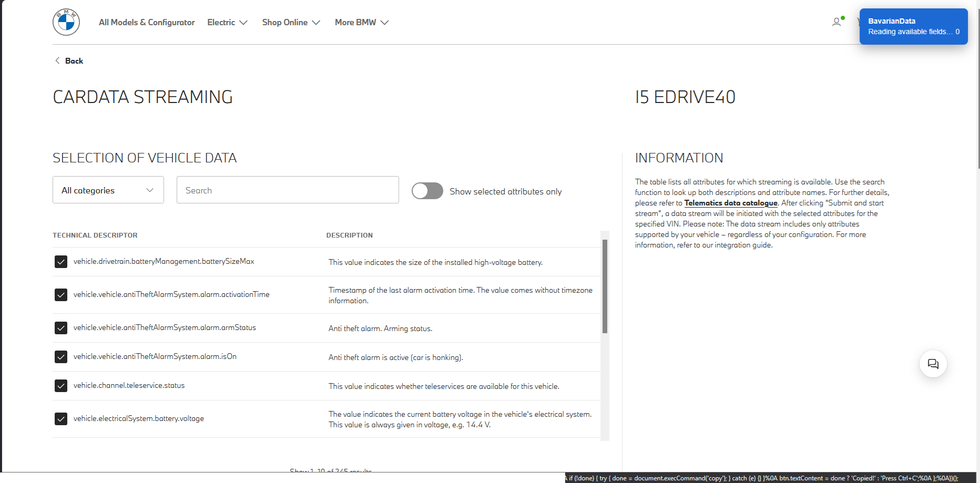Click the TECHNICAL DESCRIPTOR column header

tap(95, 235)
